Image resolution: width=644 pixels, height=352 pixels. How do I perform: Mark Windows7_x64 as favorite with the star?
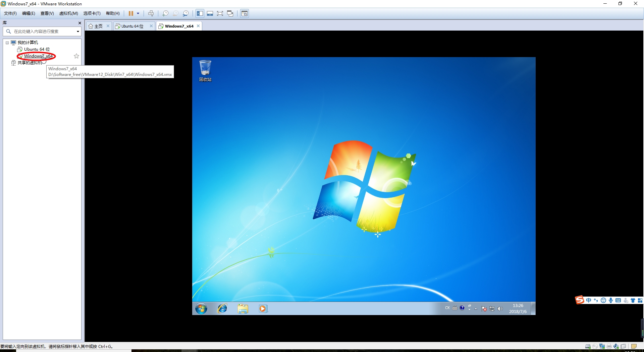click(x=76, y=56)
